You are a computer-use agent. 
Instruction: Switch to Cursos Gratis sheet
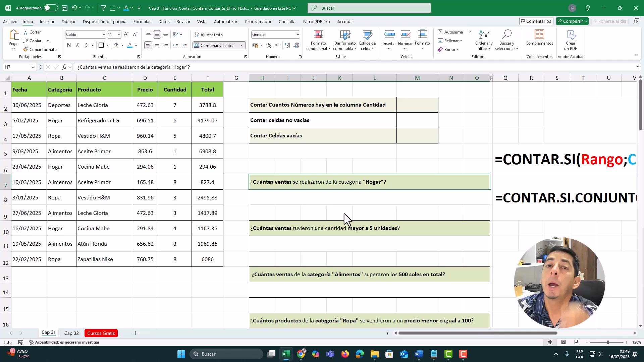coord(101,333)
